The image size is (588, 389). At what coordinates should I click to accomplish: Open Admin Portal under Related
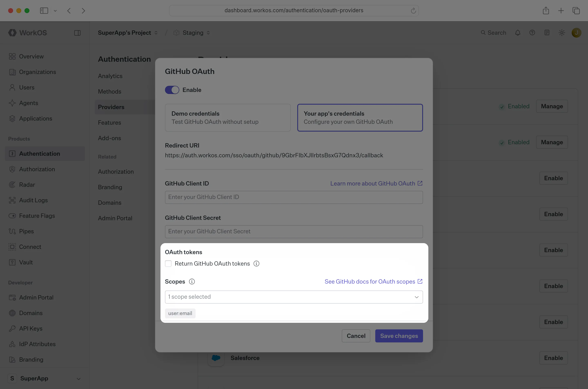pos(115,218)
